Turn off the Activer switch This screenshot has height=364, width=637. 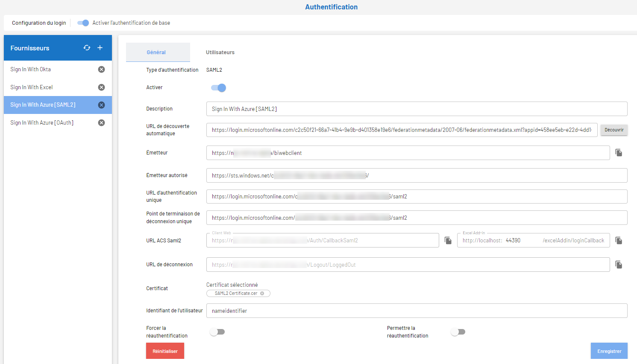(x=218, y=87)
